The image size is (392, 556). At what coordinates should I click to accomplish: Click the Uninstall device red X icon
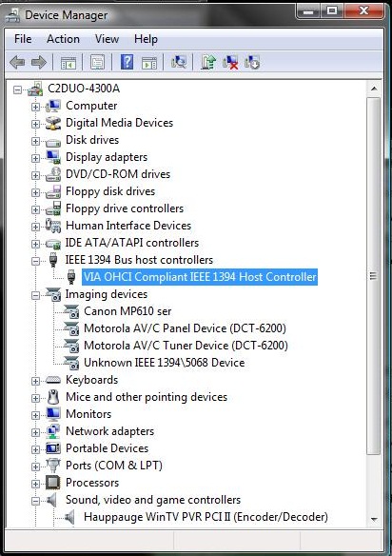point(230,63)
